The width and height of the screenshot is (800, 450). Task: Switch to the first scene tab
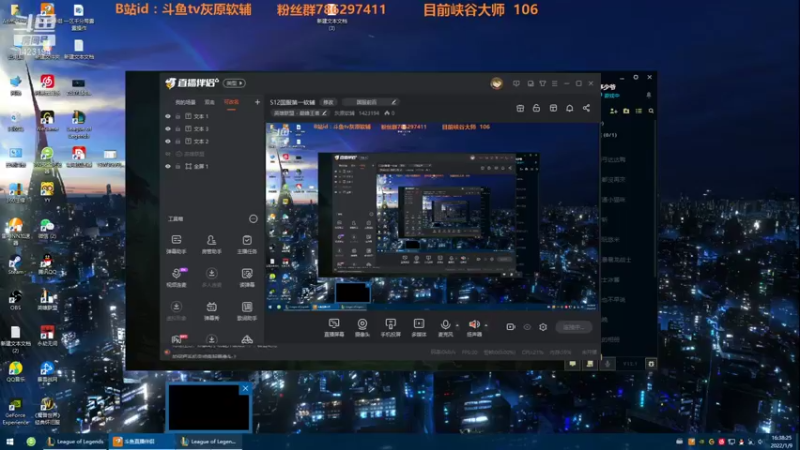185,102
